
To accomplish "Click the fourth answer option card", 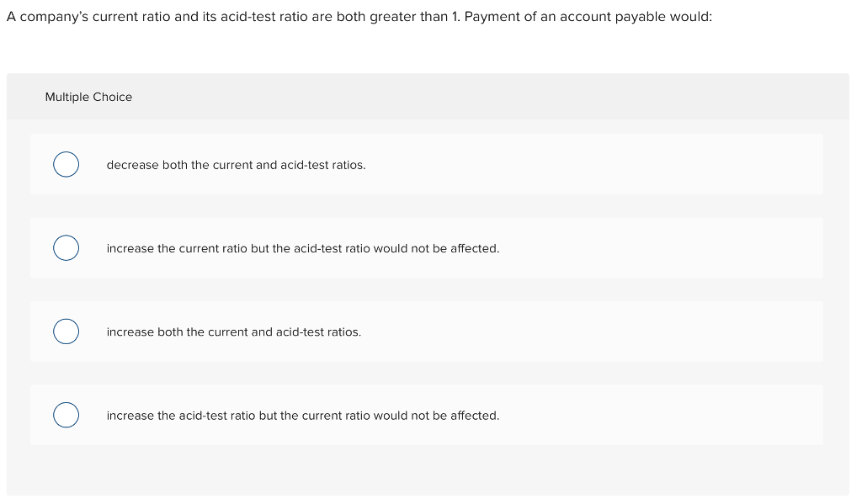I will point(426,415).
